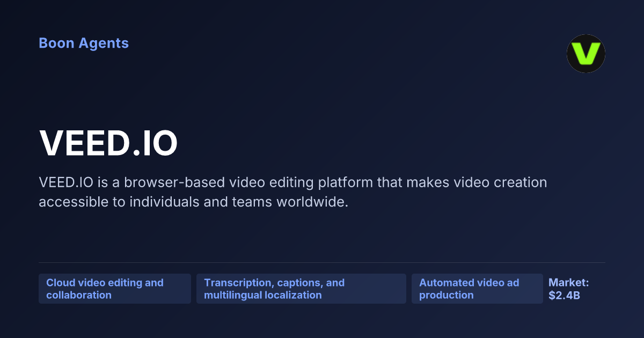Open the Boon Agents link
The width and height of the screenshot is (644, 338).
point(84,43)
